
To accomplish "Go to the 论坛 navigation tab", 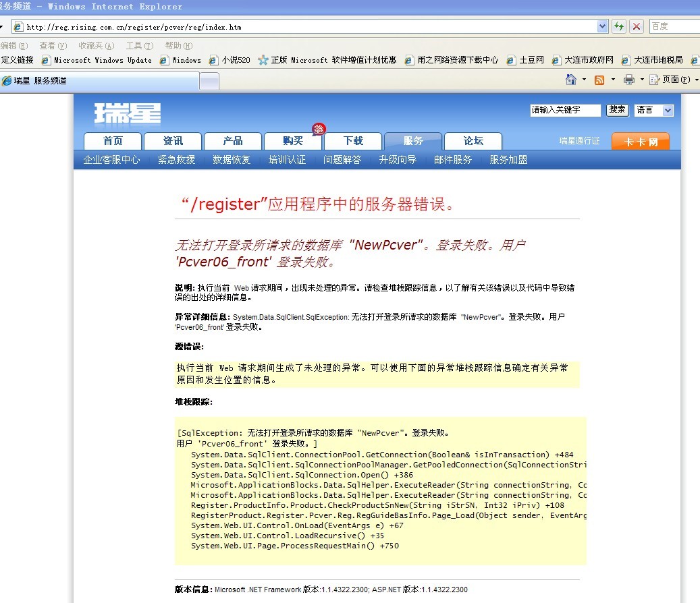I will click(473, 141).
